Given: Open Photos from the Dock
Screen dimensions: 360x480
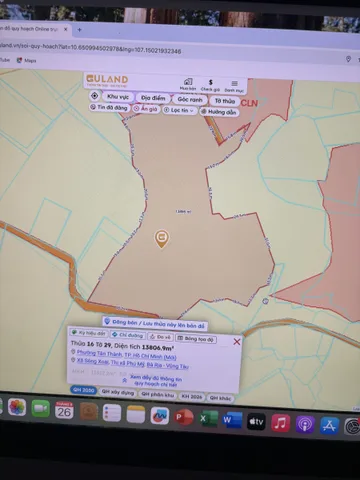Looking at the screenshot, I should pos(17,407).
